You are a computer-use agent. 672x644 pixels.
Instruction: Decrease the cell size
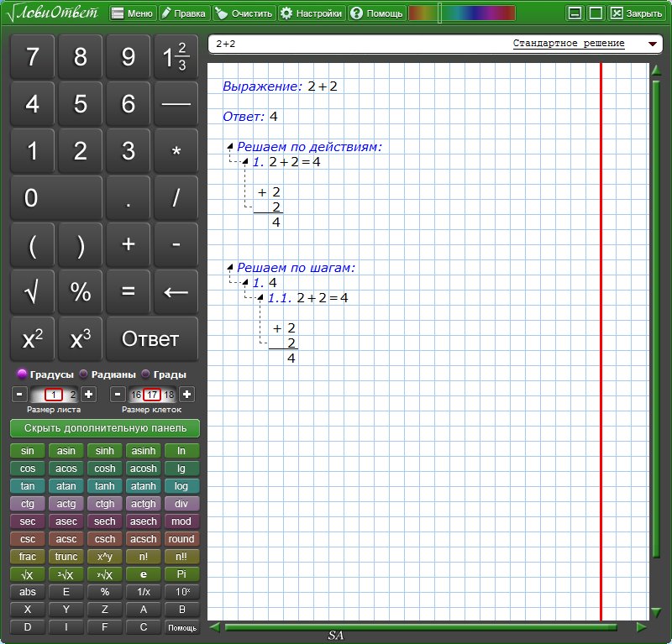(118, 394)
